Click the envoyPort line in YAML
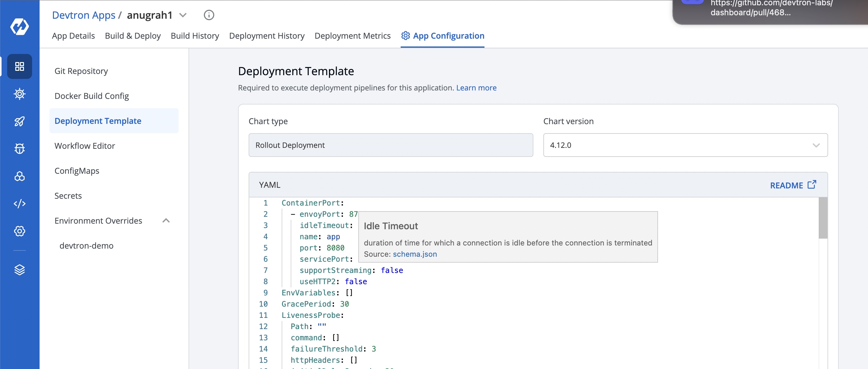868x369 pixels. point(324,214)
